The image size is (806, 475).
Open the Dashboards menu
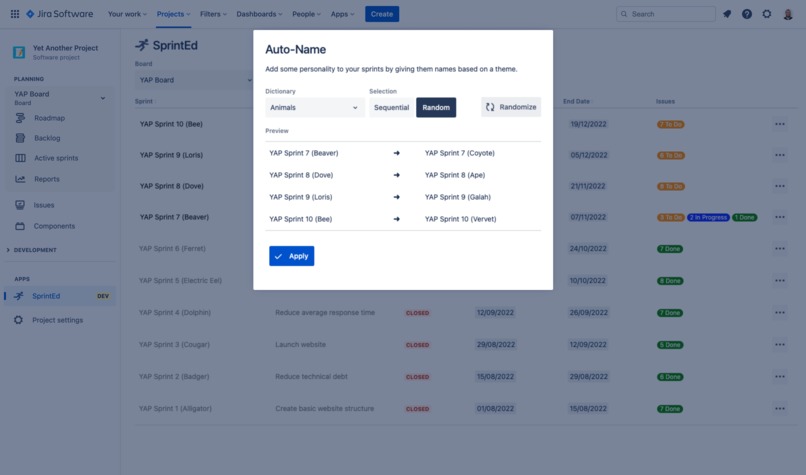point(259,14)
